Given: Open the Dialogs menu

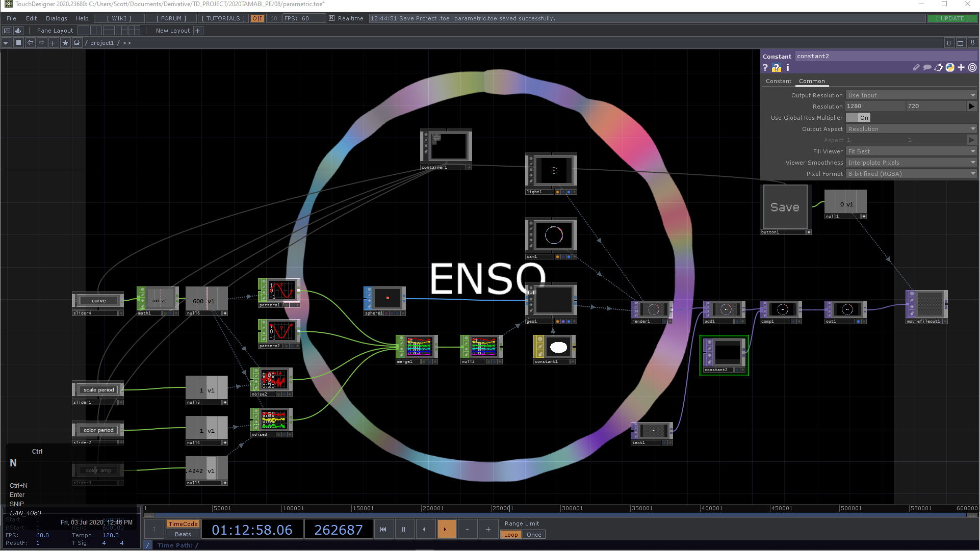Looking at the screenshot, I should tap(56, 18).
